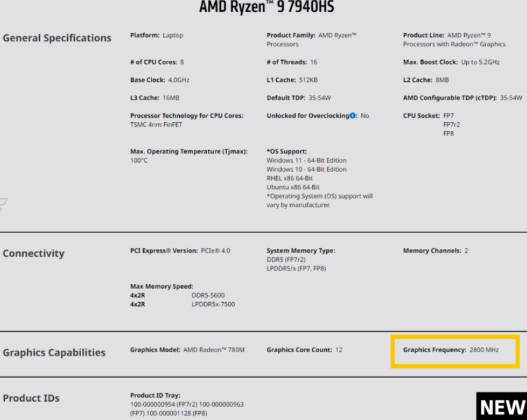Click the LPDDR5x-7500 speed value
The width and height of the screenshot is (527, 420).
[x=213, y=305]
